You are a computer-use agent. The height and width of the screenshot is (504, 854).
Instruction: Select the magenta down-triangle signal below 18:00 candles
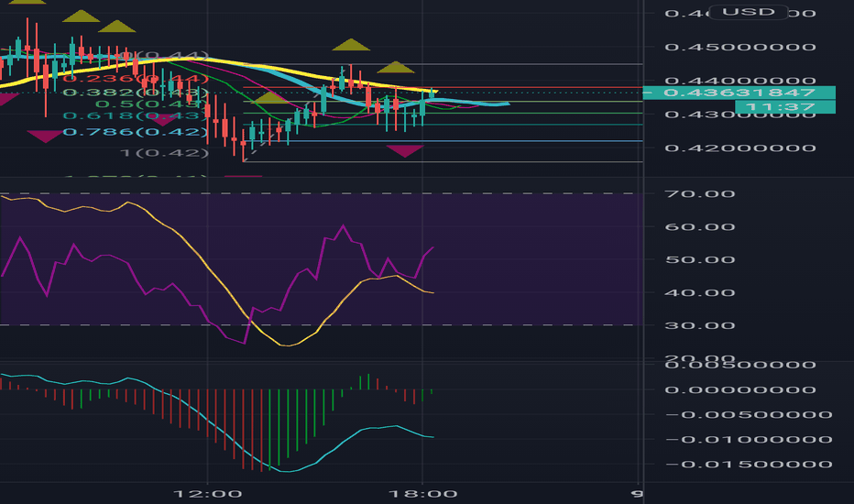(405, 151)
